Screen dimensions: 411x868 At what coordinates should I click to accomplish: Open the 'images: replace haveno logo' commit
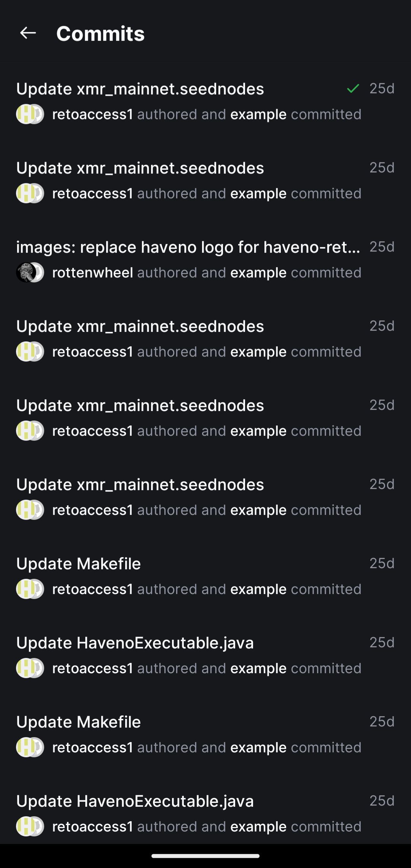[x=188, y=247]
